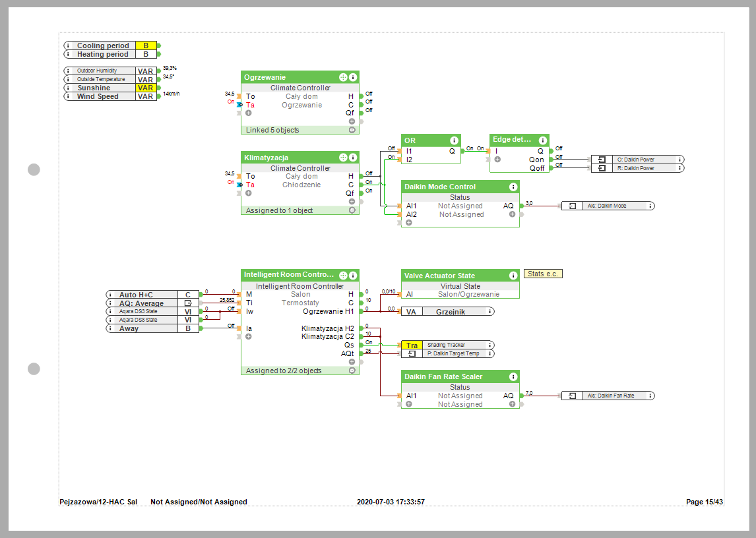The width and height of the screenshot is (756, 538).
Task: Add output plus icon below AQ in Daikin Mode Control
Action: pyautogui.click(x=512, y=214)
